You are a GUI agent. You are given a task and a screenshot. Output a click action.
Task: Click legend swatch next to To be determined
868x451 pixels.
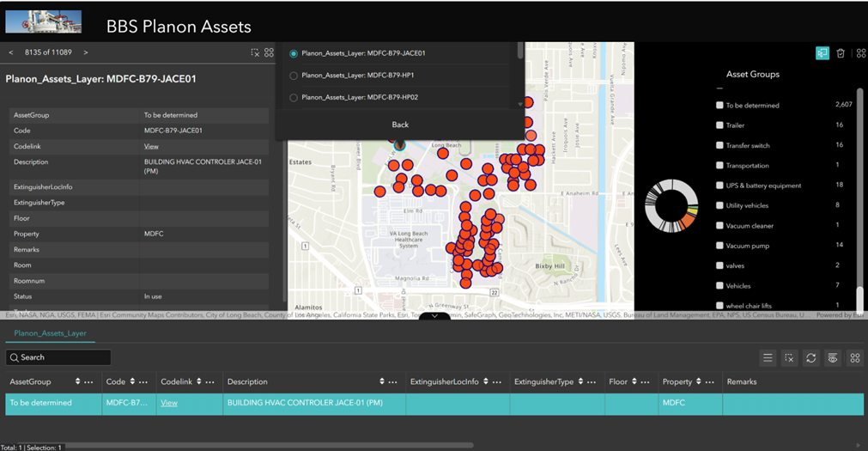point(719,105)
